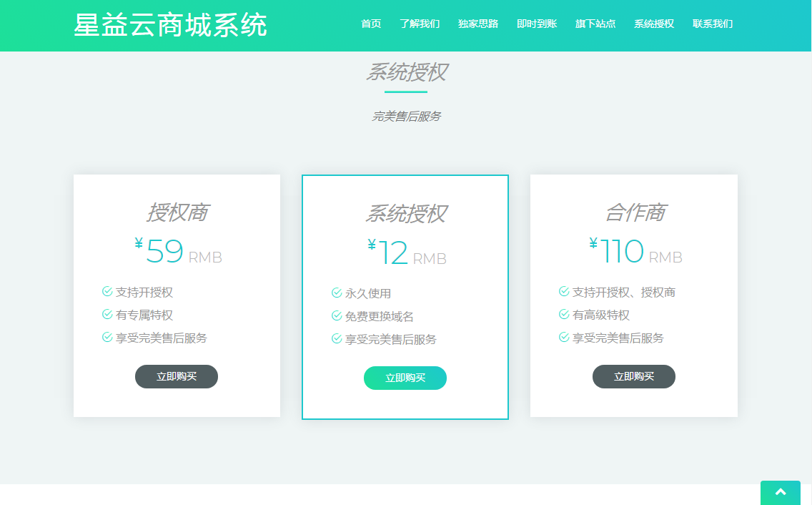Click checkmark icon beside 有专属特权
The height and width of the screenshot is (505, 812).
tap(107, 314)
